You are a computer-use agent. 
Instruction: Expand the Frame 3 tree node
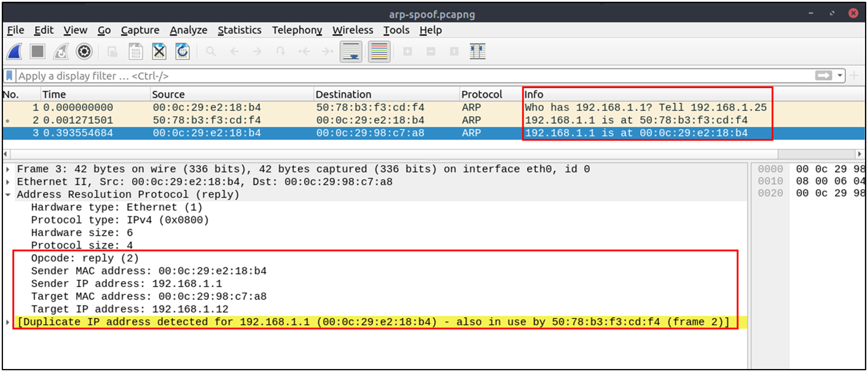point(8,169)
